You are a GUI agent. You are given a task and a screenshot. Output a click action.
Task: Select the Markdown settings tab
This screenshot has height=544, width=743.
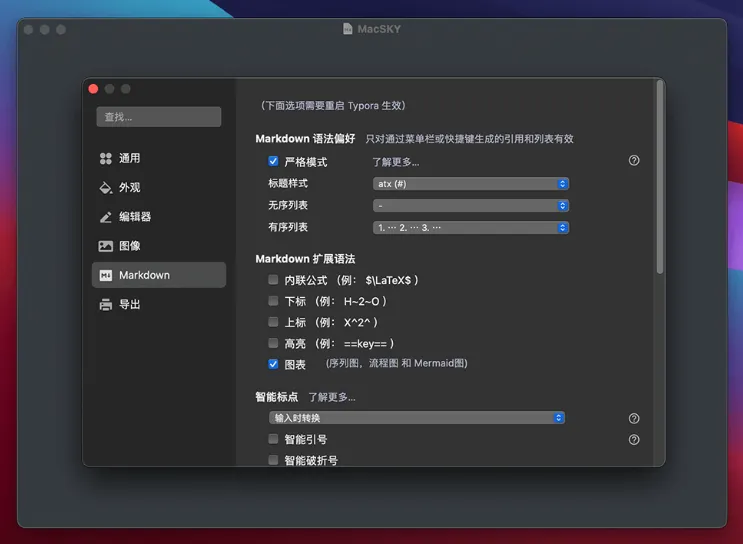(x=159, y=275)
